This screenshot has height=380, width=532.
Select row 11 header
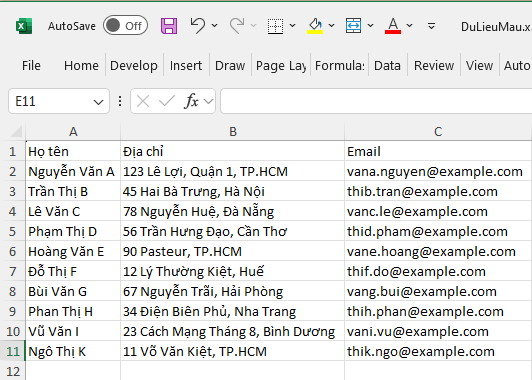(13, 351)
